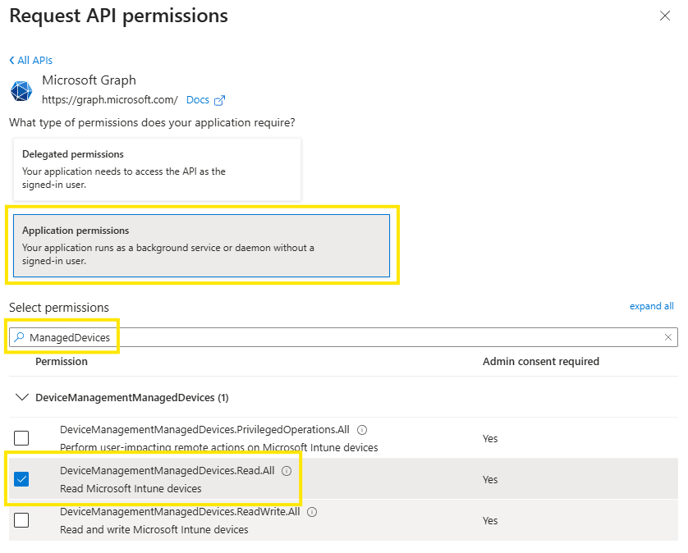
Task: Uncheck DeviceManagementManagedDevices.Read.All checkbox
Action: (x=22, y=479)
